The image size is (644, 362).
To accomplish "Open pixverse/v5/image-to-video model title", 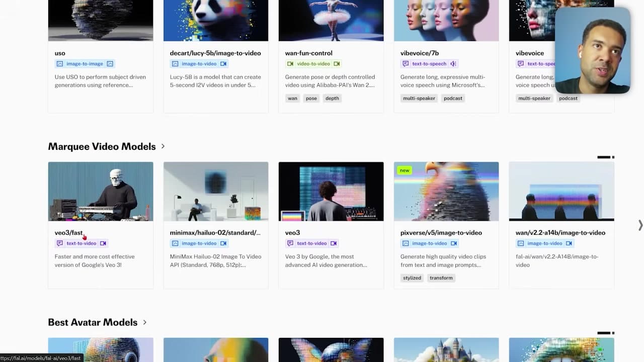I will pos(441,233).
